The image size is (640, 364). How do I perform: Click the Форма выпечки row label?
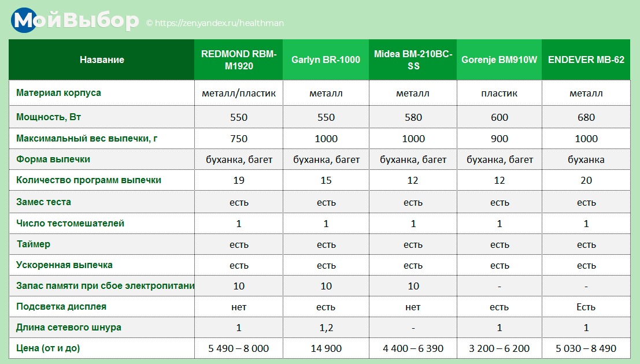(53, 159)
